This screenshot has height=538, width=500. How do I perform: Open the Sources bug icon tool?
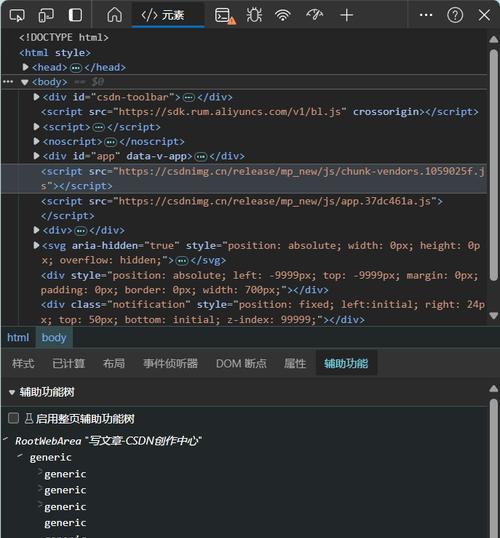[254, 15]
